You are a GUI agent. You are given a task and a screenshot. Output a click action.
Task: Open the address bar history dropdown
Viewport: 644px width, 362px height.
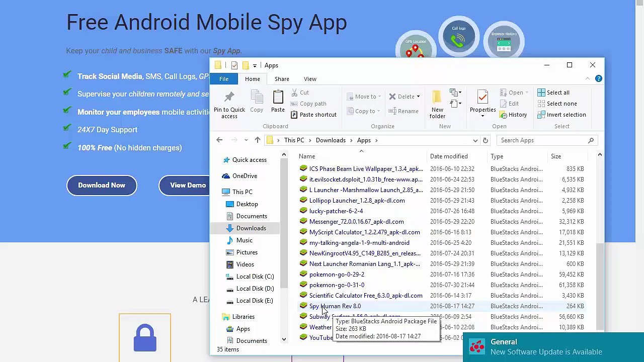click(x=475, y=140)
